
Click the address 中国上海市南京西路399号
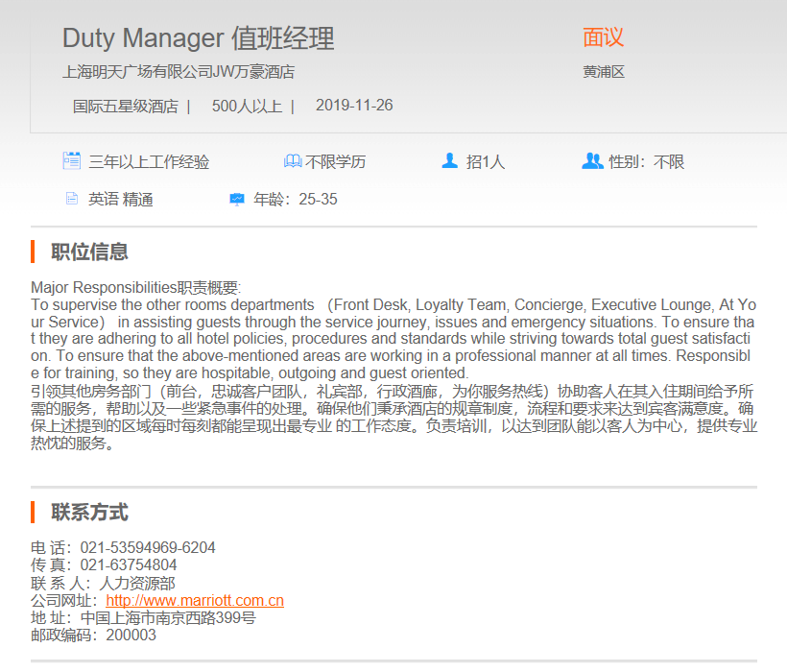click(168, 617)
